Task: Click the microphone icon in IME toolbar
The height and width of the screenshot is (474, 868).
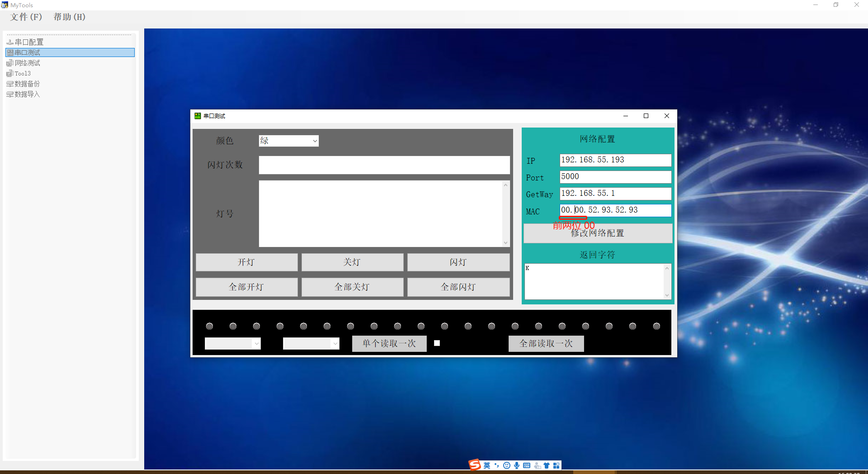Action: pos(517,465)
